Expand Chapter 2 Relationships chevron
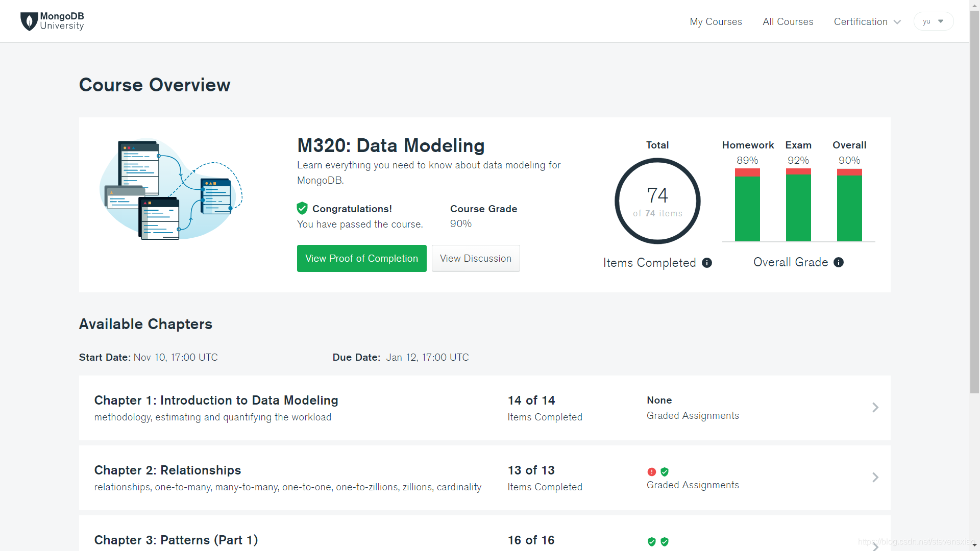The image size is (980, 551). pyautogui.click(x=875, y=477)
